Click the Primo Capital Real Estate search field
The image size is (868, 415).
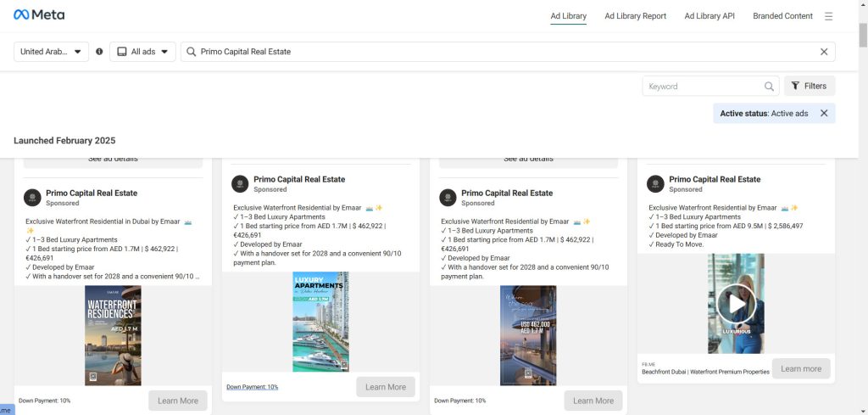coord(508,52)
